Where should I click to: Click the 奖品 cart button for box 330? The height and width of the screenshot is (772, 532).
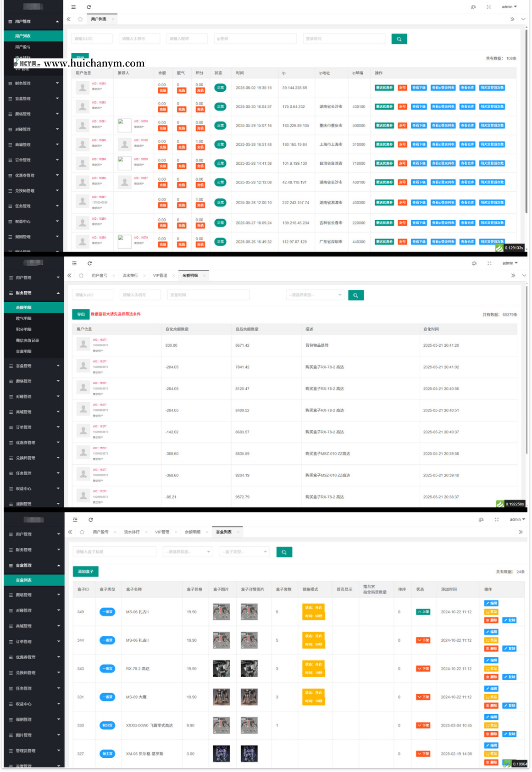tap(491, 725)
